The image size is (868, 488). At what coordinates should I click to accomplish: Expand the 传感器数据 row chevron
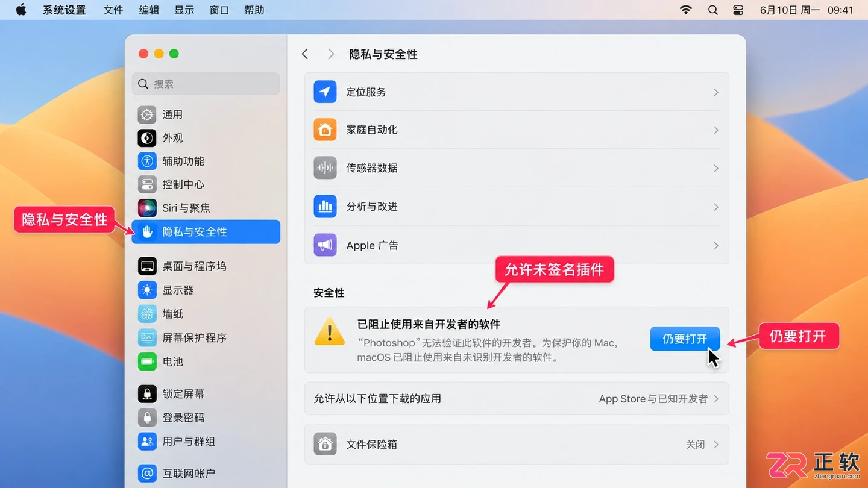tap(716, 169)
